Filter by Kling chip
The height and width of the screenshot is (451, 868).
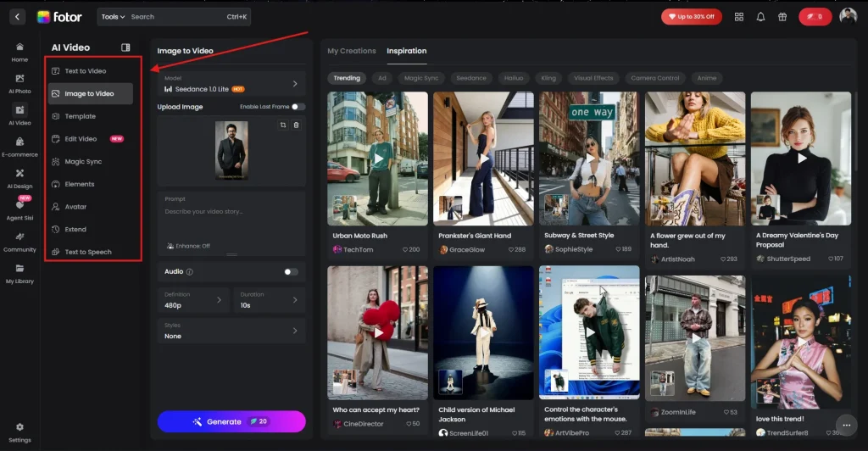tap(548, 78)
